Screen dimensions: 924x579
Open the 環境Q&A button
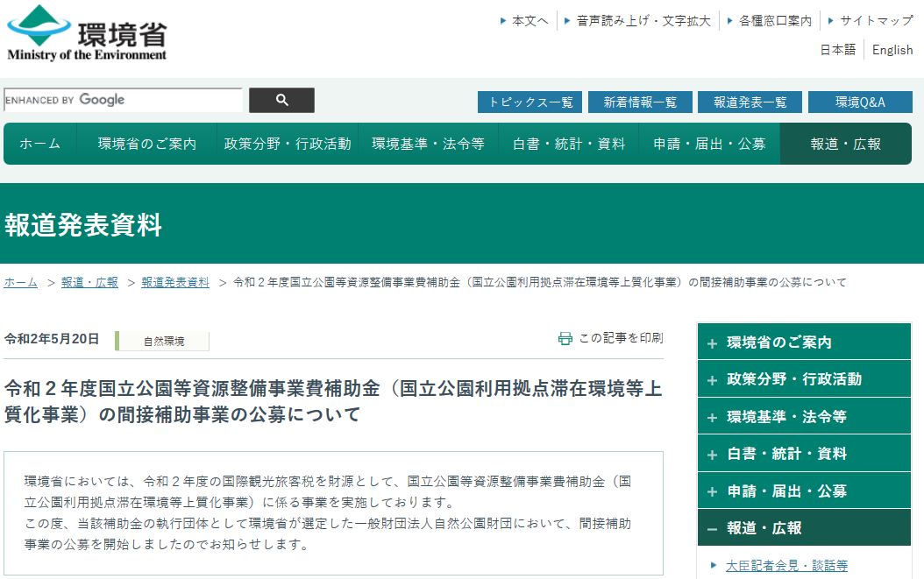pos(859,102)
